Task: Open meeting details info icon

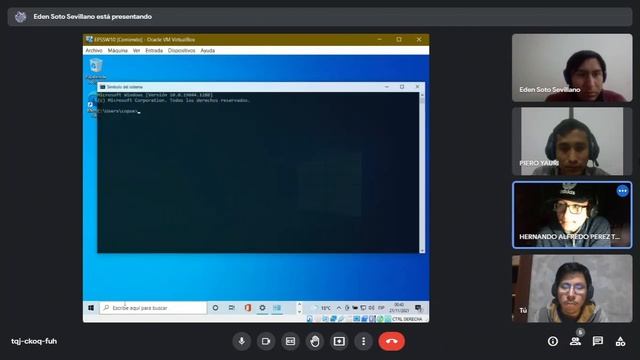Action: [553, 341]
